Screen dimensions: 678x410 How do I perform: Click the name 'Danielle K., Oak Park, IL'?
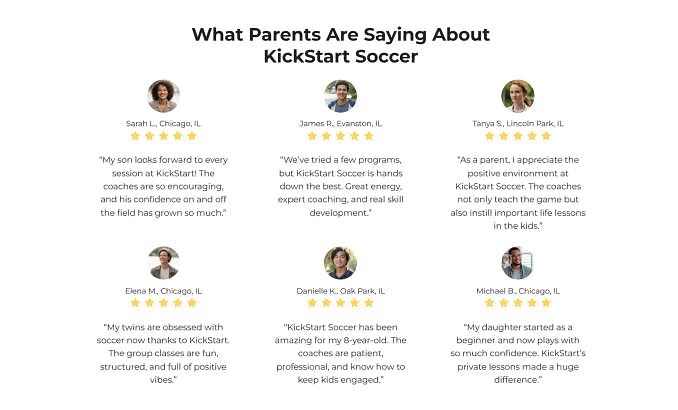[x=340, y=290]
